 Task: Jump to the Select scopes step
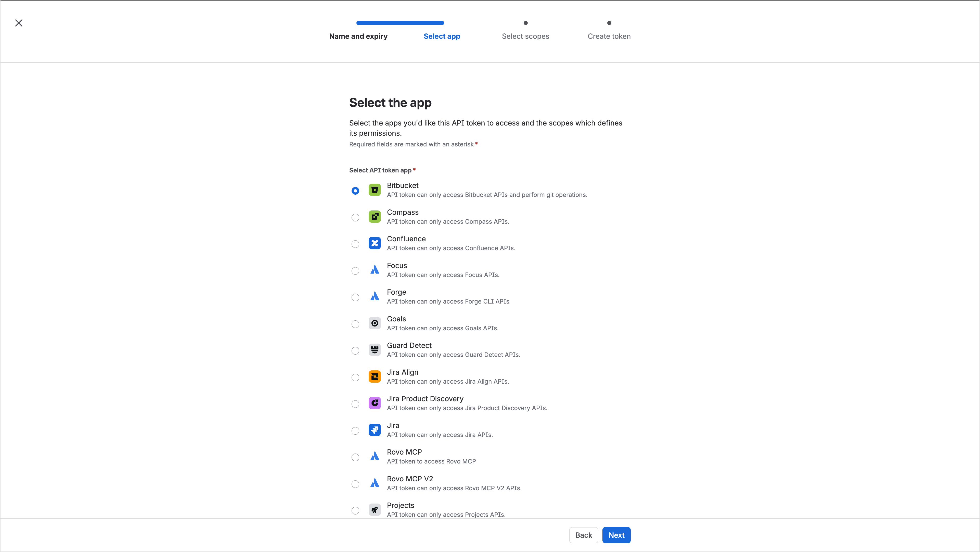(x=525, y=36)
